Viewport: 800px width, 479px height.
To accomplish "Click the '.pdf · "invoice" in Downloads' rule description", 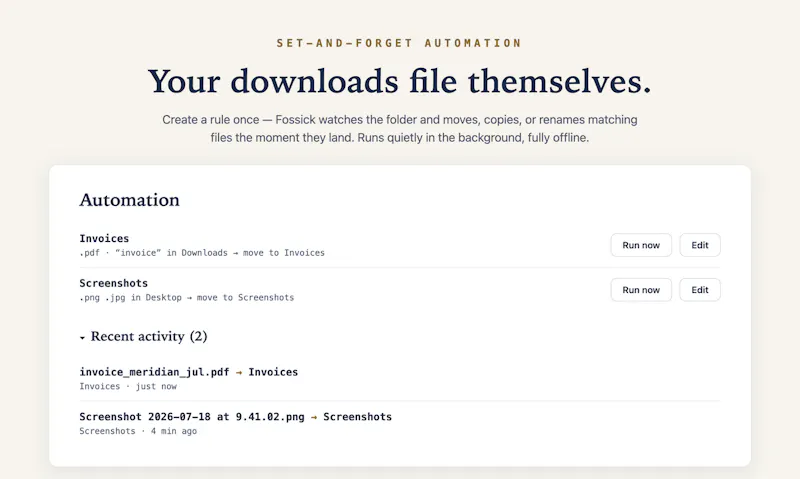I will point(202,253).
